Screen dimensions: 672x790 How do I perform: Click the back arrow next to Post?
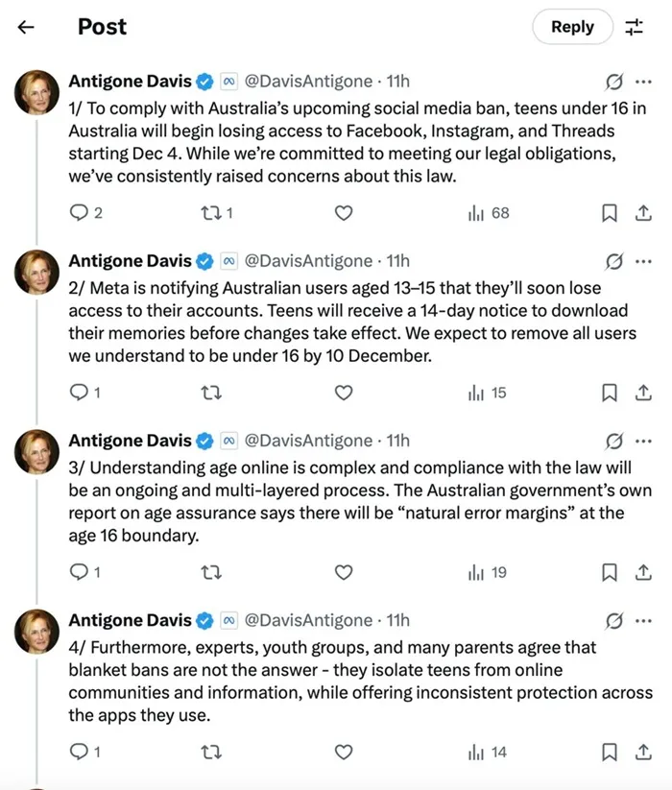26,27
